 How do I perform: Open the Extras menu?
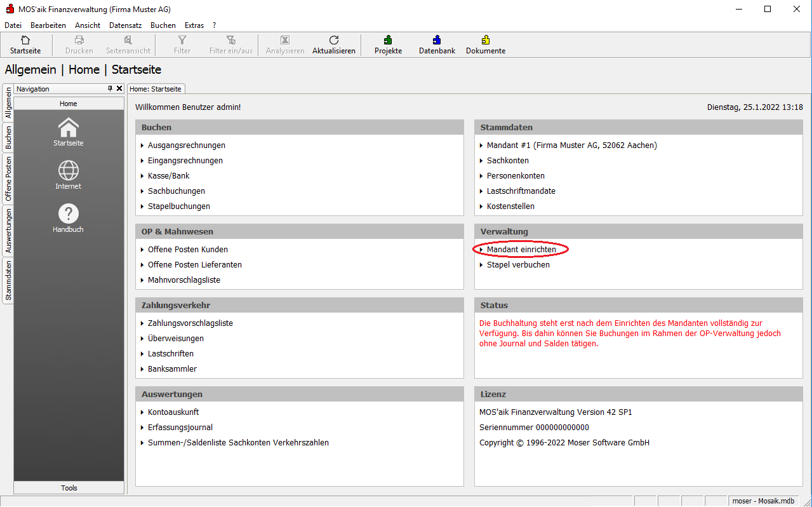pos(194,25)
